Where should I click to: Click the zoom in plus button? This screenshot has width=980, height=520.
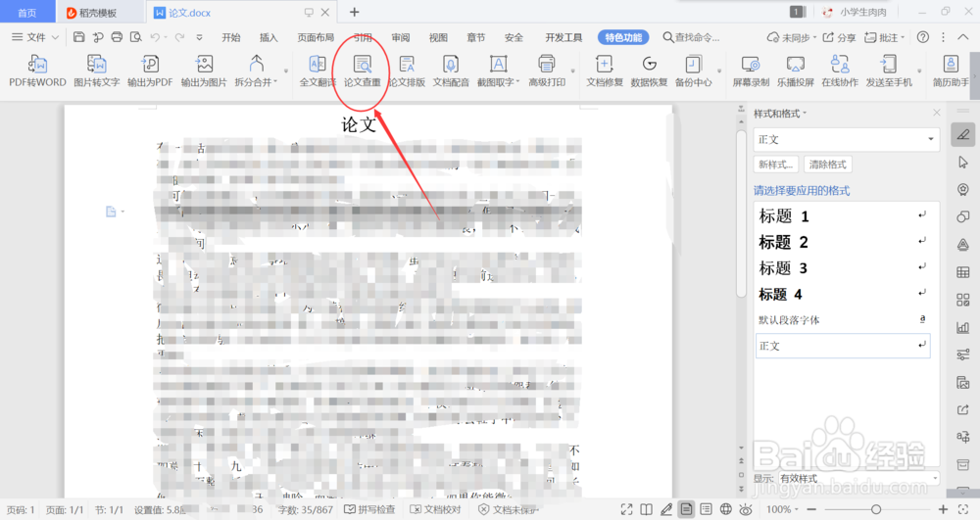943,509
